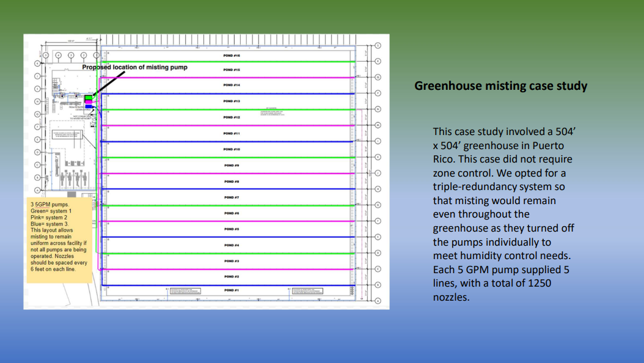This screenshot has height=363, width=644.
Task: Click the green misting line under POND #16
Action: (x=228, y=62)
